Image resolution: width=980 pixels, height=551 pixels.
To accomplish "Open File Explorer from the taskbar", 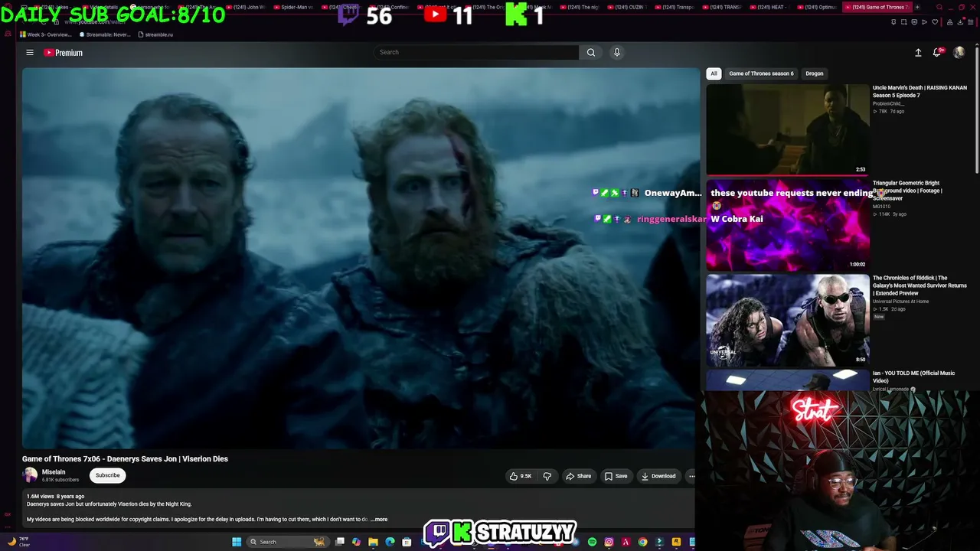I will (373, 542).
